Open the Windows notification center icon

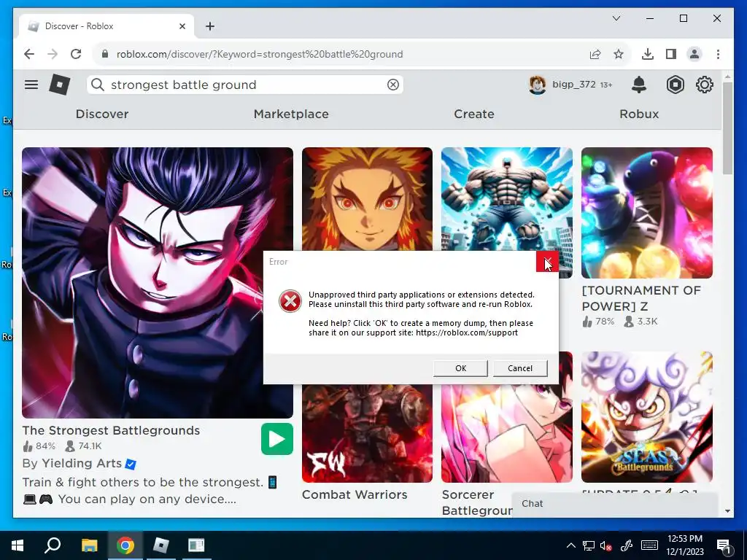coord(724,545)
